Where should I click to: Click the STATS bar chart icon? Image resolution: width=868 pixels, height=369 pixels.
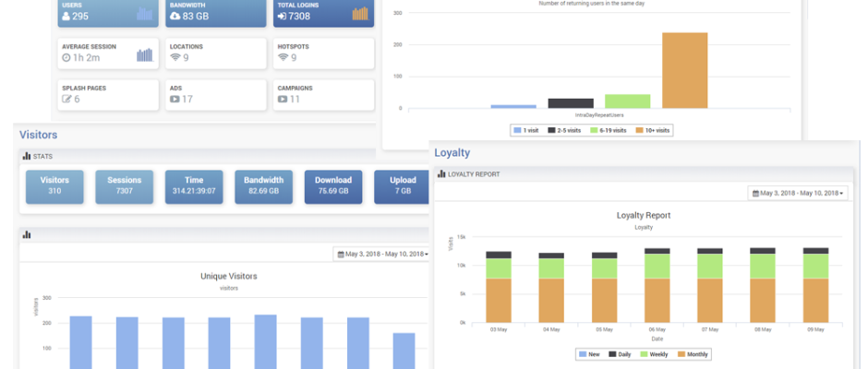[x=27, y=156]
